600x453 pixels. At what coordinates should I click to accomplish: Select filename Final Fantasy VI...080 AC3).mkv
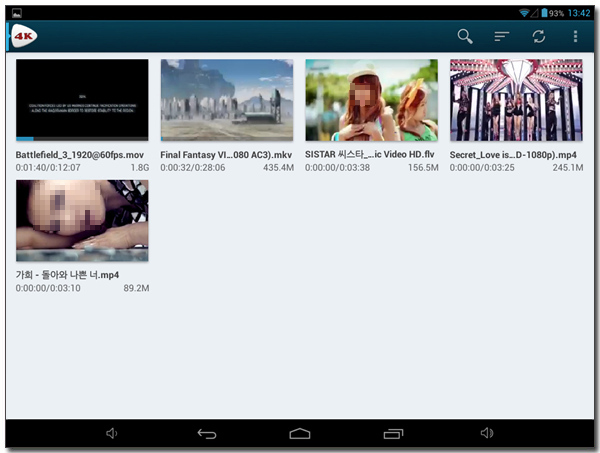(x=226, y=155)
